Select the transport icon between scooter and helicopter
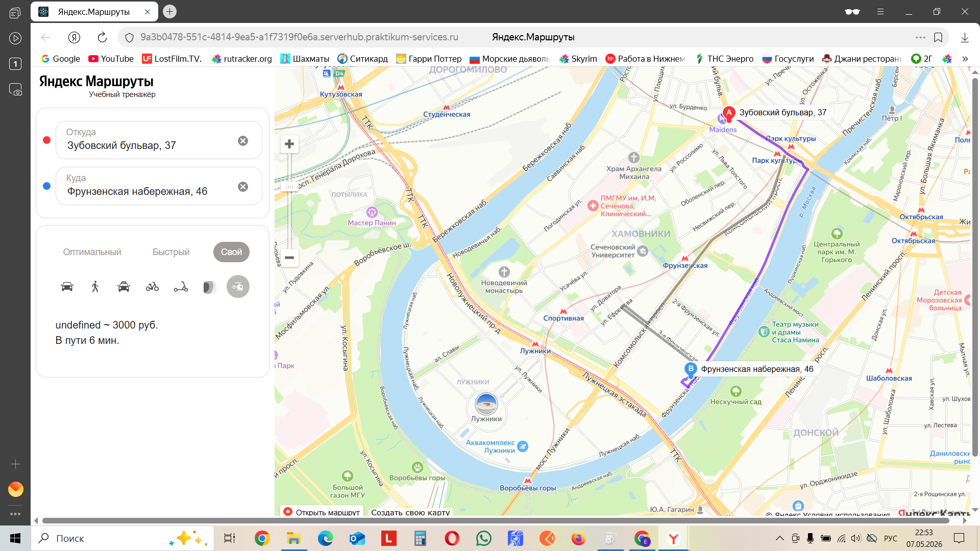The height and width of the screenshot is (551, 980). [x=209, y=287]
